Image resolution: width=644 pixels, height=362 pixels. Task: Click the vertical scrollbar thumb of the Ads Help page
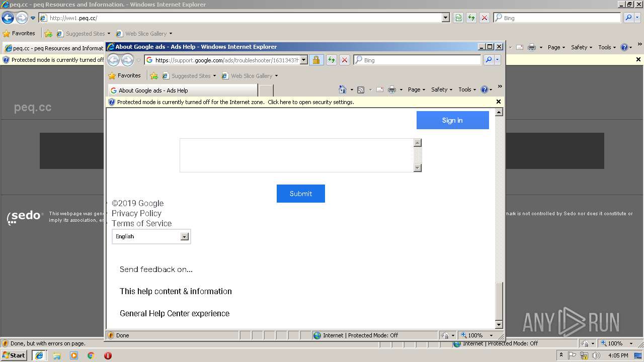pyautogui.click(x=499, y=301)
